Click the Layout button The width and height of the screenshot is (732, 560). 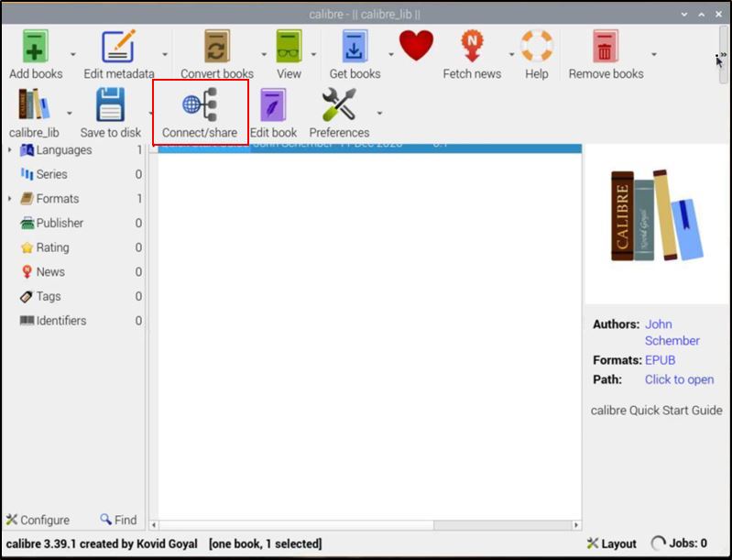point(612,544)
